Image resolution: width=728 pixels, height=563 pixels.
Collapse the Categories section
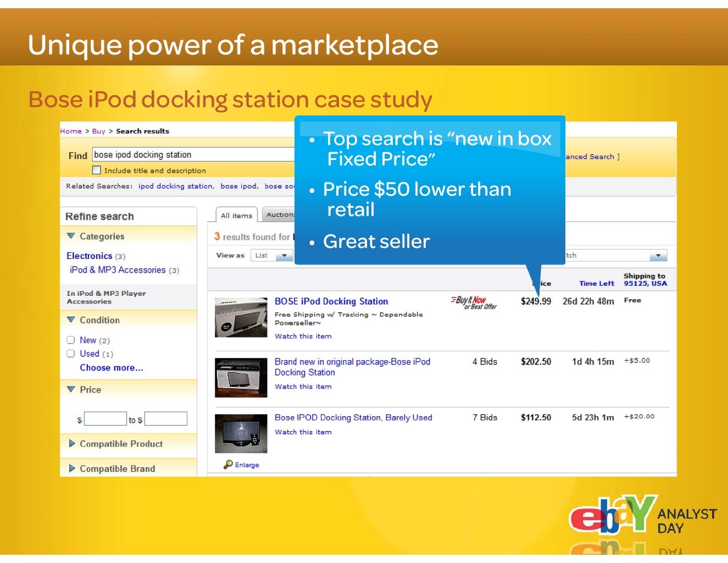point(71,236)
